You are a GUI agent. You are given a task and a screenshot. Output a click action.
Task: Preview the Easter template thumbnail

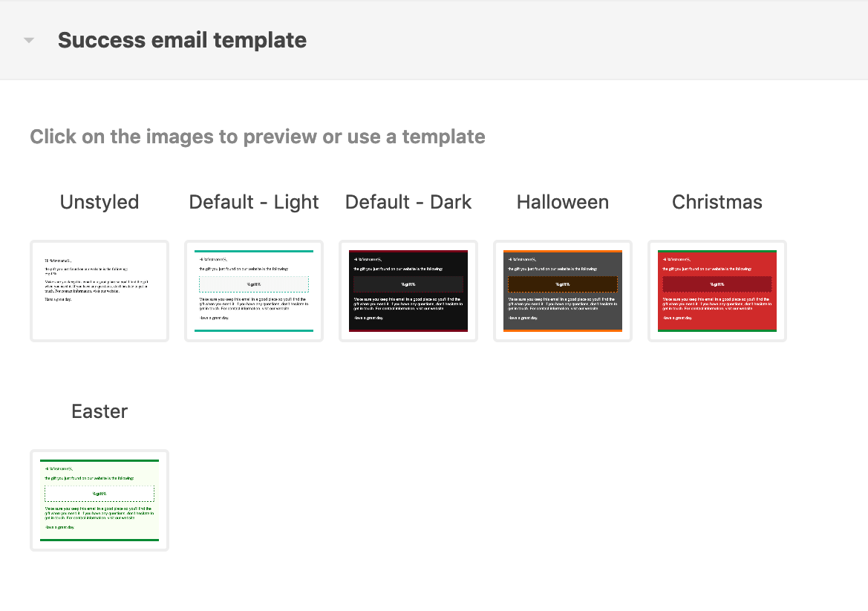[99, 500]
